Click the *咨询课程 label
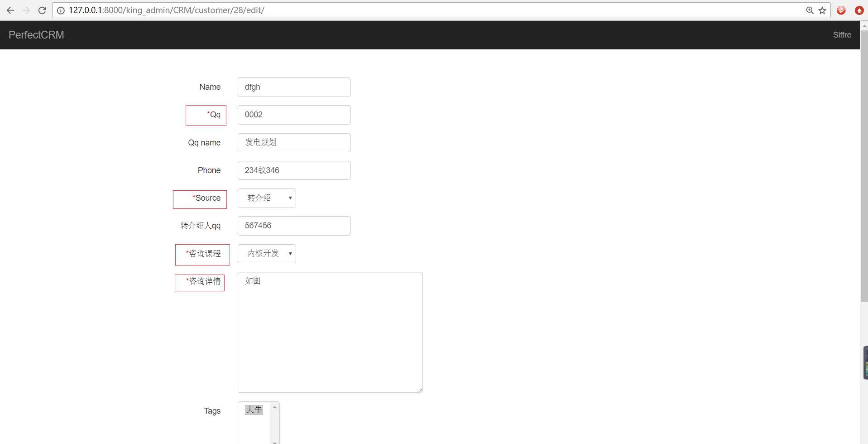 coord(203,254)
